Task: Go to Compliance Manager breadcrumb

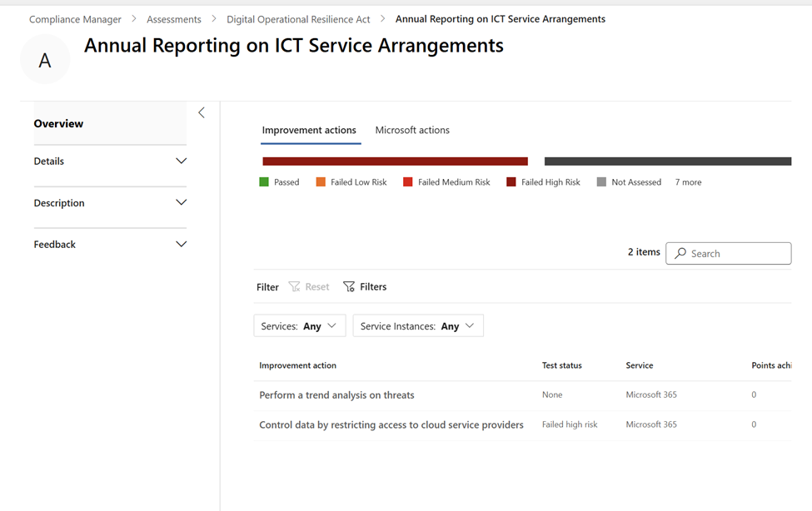Action: pyautogui.click(x=75, y=18)
